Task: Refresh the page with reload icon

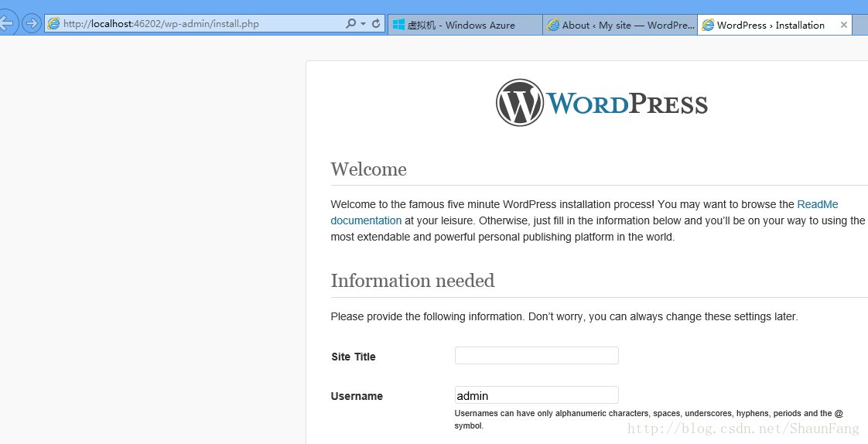Action: click(377, 24)
